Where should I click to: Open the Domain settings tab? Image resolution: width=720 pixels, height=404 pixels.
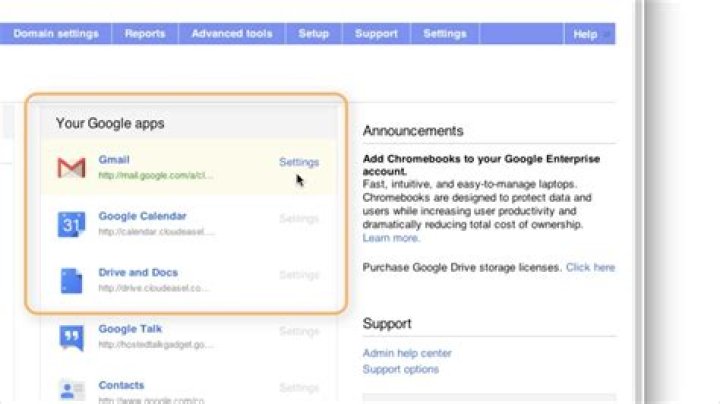point(56,34)
